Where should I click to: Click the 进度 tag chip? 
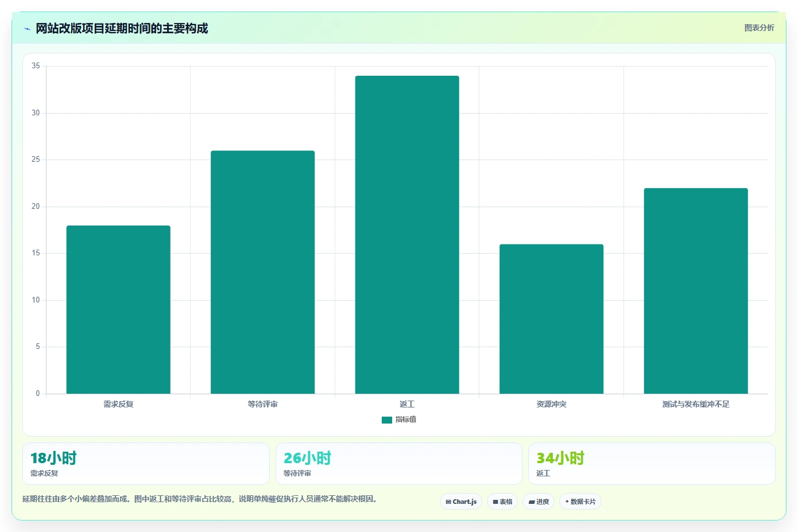coord(539,502)
